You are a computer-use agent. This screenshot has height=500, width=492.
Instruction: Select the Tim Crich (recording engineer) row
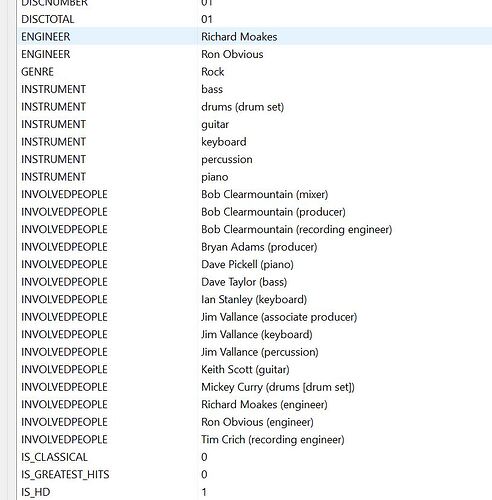tap(254, 439)
